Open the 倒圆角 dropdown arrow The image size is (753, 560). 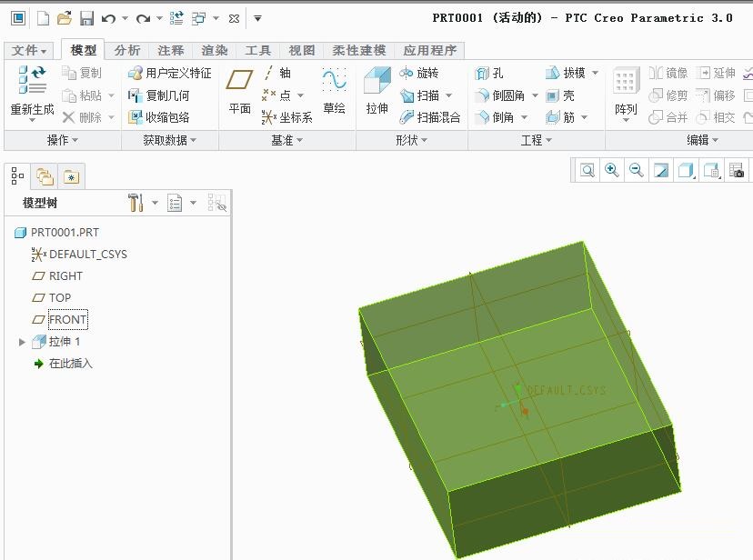(535, 95)
